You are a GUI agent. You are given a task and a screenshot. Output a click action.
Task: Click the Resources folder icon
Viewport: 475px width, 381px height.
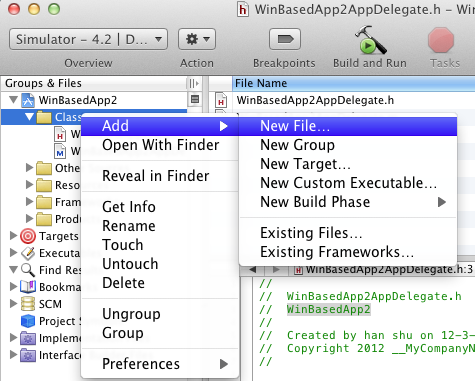pos(44,185)
